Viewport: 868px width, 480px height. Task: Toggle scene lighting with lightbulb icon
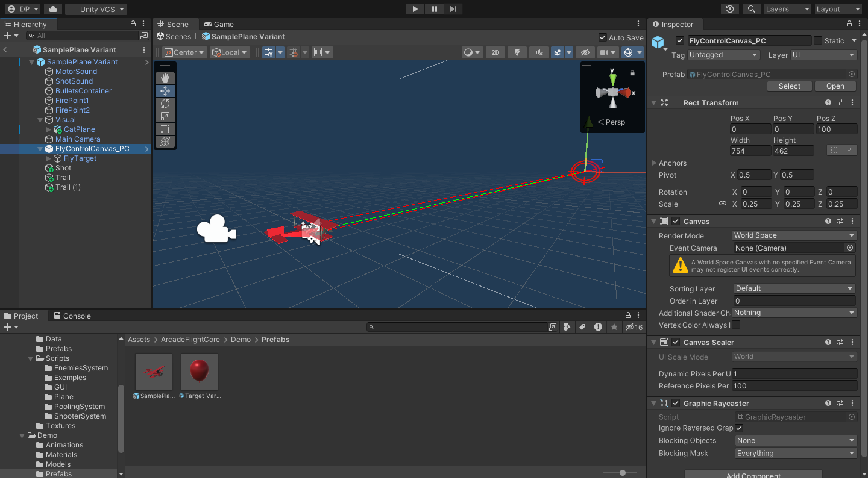coord(517,52)
